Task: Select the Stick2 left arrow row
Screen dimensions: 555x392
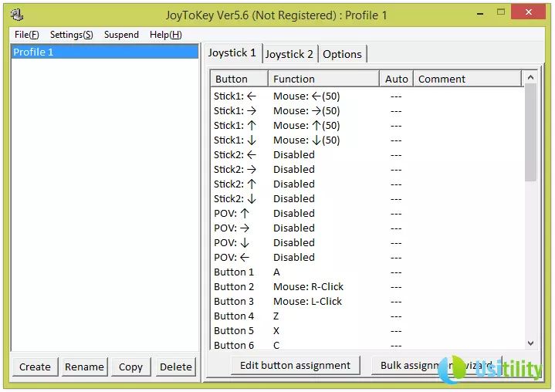Action: [367, 155]
